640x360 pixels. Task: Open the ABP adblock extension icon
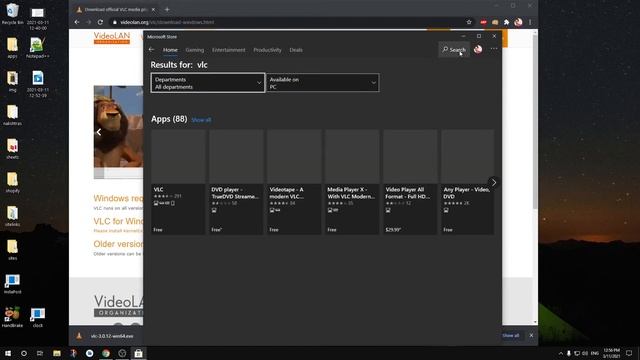(483, 22)
